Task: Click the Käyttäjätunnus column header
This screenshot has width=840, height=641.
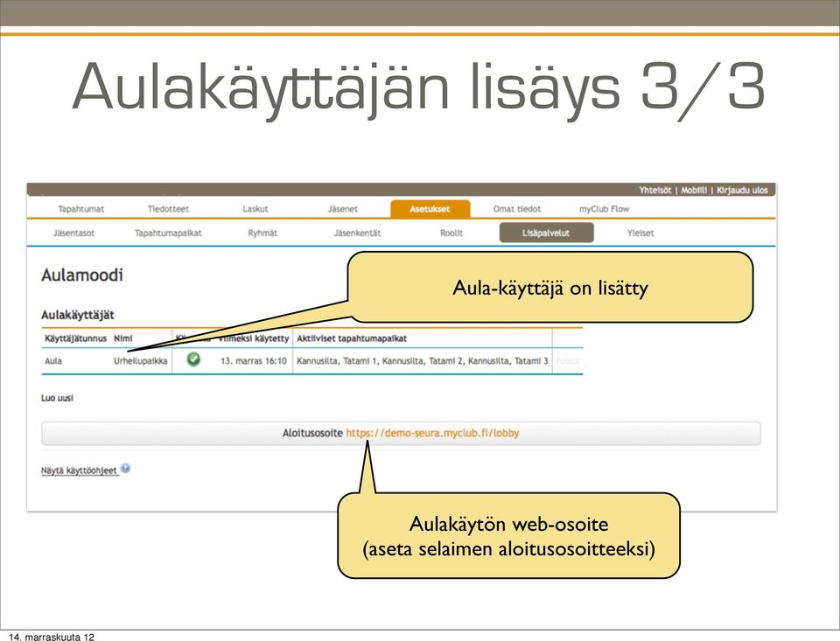Action: 75,338
